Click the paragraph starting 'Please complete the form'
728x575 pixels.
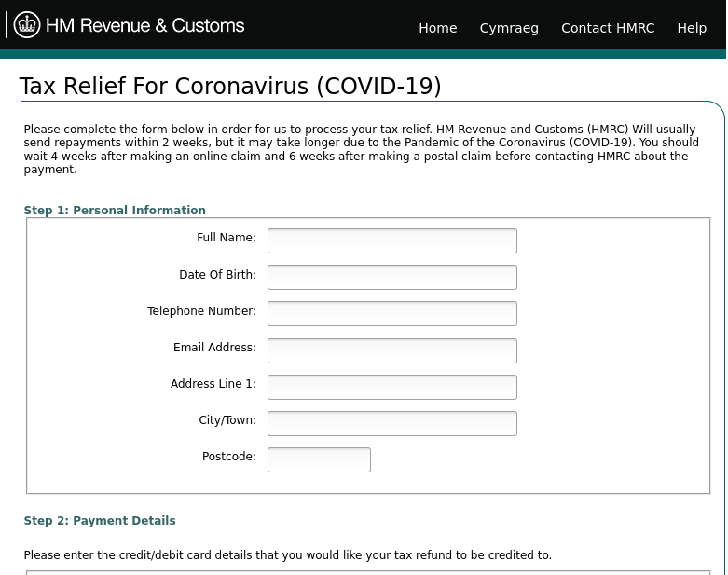click(x=362, y=149)
